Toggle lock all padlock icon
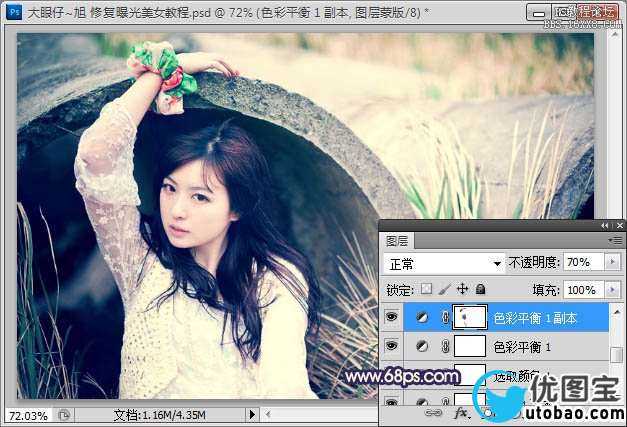 click(x=481, y=289)
